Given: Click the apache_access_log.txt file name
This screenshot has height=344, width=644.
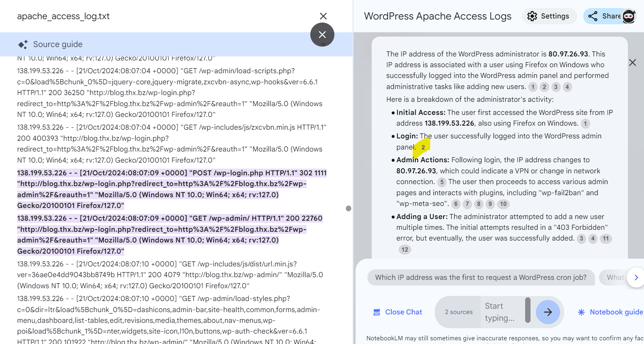Looking at the screenshot, I should click(x=63, y=16).
